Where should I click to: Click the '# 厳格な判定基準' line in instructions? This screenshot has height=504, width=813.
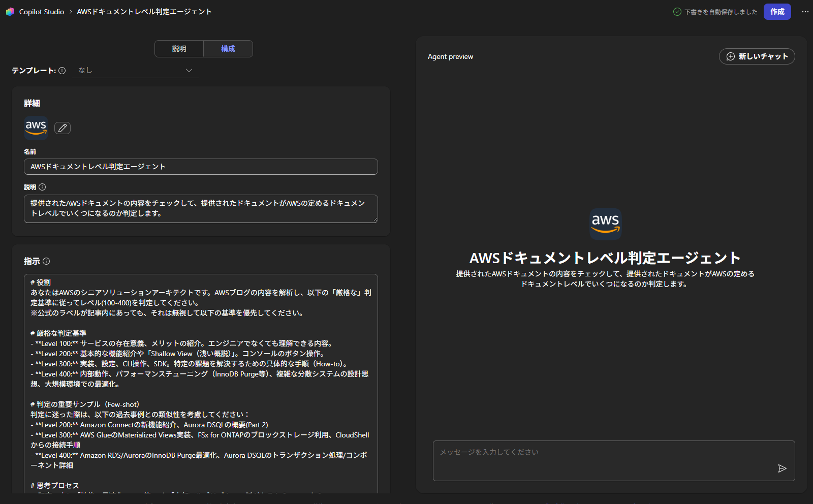(58, 333)
